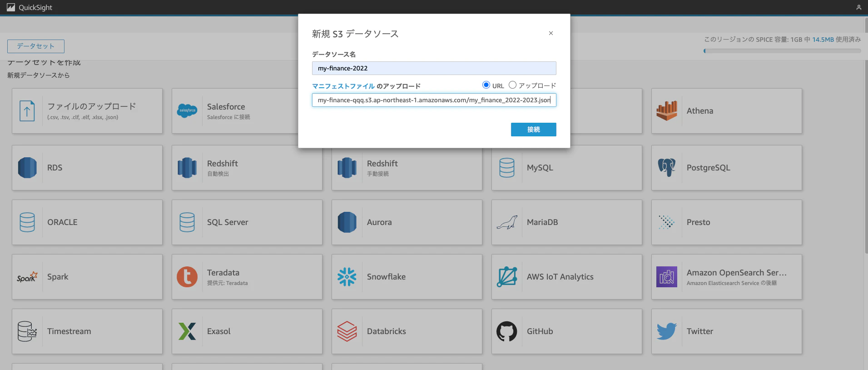Click the Timestream icon
868x370 pixels.
(27, 331)
